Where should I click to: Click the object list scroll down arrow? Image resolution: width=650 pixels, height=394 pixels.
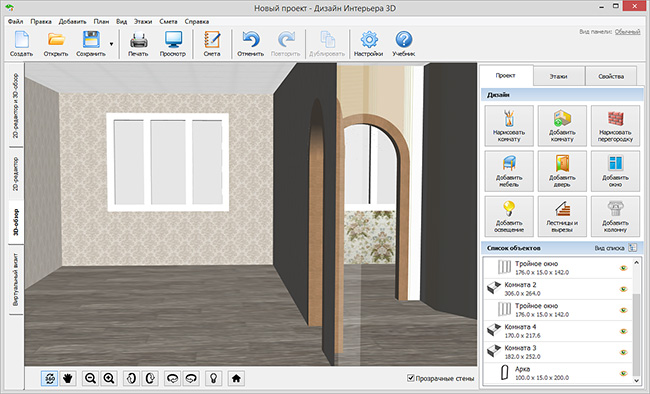pos(637,380)
